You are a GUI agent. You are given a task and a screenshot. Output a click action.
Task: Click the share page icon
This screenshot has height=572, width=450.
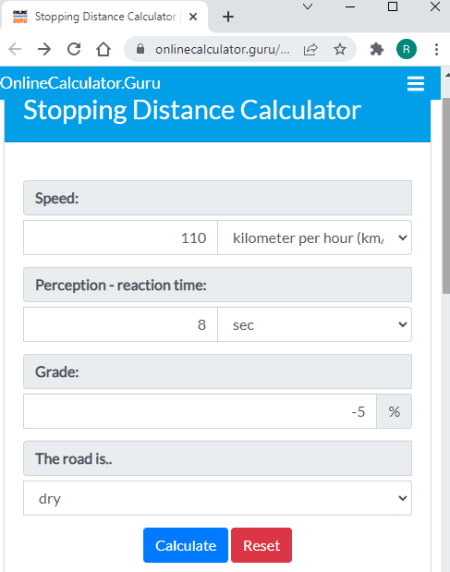(x=311, y=49)
